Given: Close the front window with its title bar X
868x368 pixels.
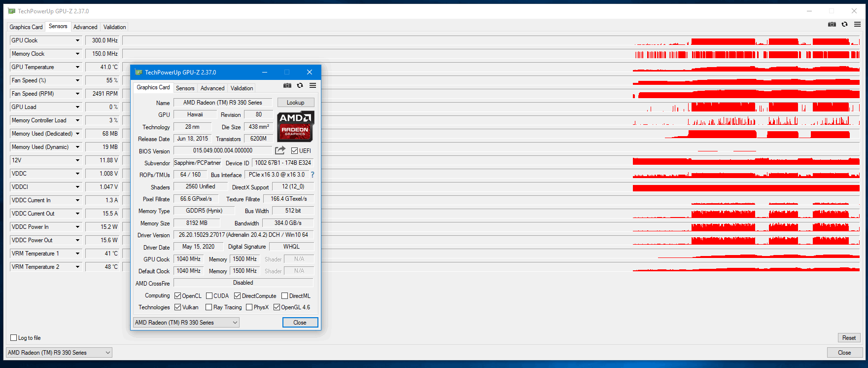Looking at the screenshot, I should [310, 72].
